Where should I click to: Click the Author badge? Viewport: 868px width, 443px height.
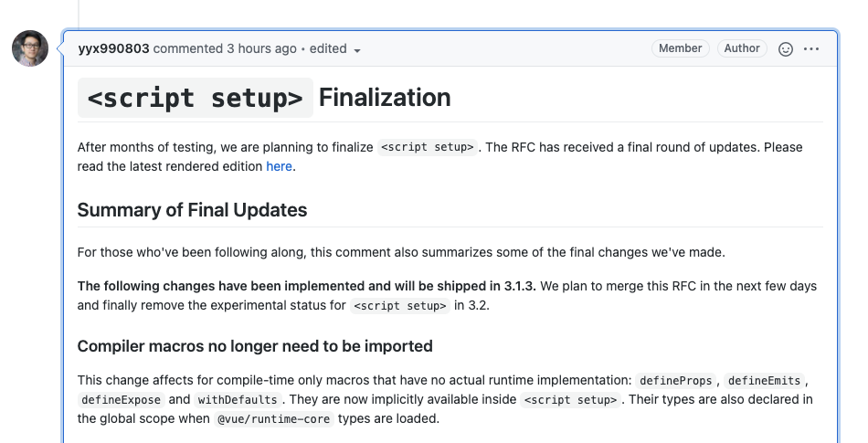(742, 48)
